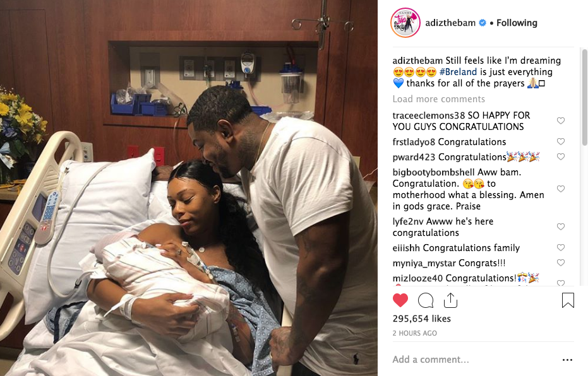The width and height of the screenshot is (588, 376).
Task: Click the comments scrollbar thumb
Action: pyautogui.click(x=585, y=97)
